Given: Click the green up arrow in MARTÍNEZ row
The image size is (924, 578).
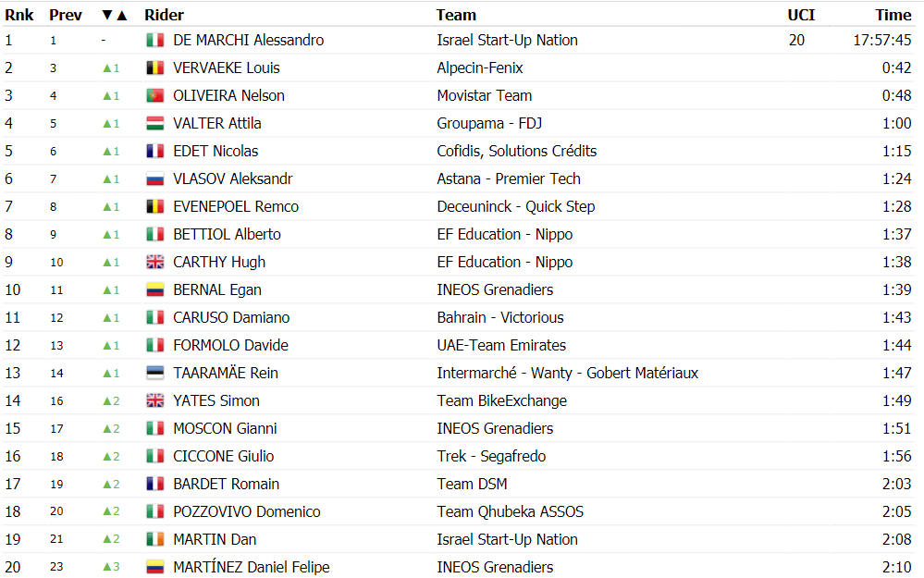Looking at the screenshot, I should pos(107,567).
